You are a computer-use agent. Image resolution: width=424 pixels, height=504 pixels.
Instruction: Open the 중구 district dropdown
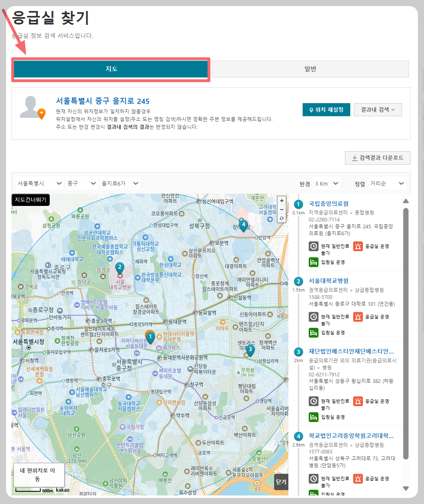81,183
